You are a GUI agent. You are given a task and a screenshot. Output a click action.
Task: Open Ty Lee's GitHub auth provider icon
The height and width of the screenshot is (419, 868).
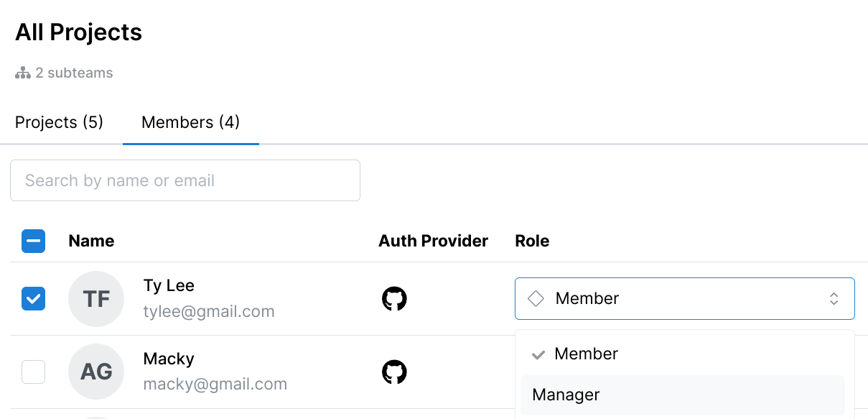[394, 298]
